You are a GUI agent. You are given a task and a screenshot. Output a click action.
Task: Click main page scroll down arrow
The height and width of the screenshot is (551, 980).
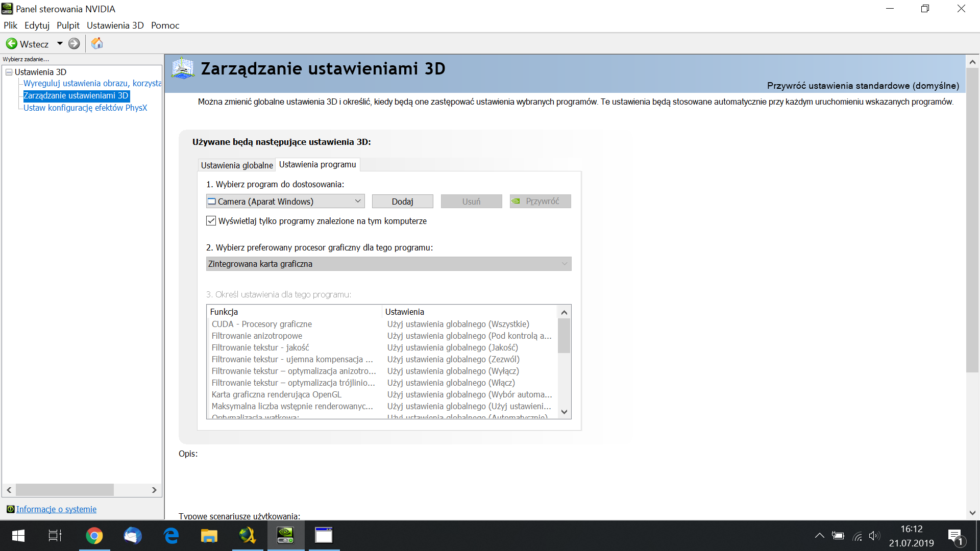coord(972,513)
